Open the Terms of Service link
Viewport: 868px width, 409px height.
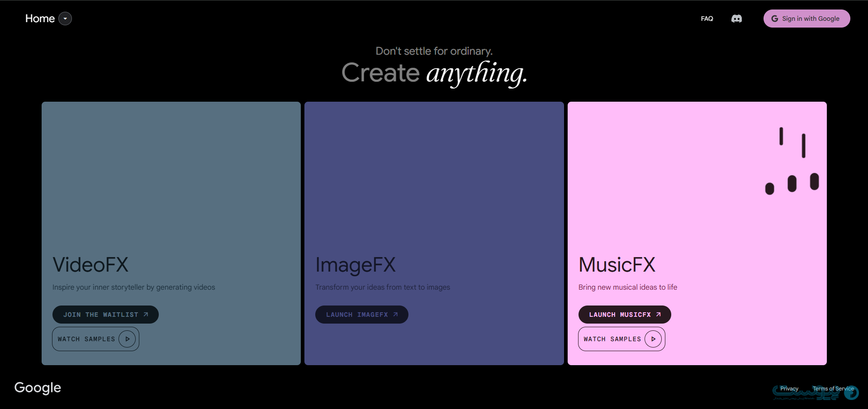tap(833, 389)
